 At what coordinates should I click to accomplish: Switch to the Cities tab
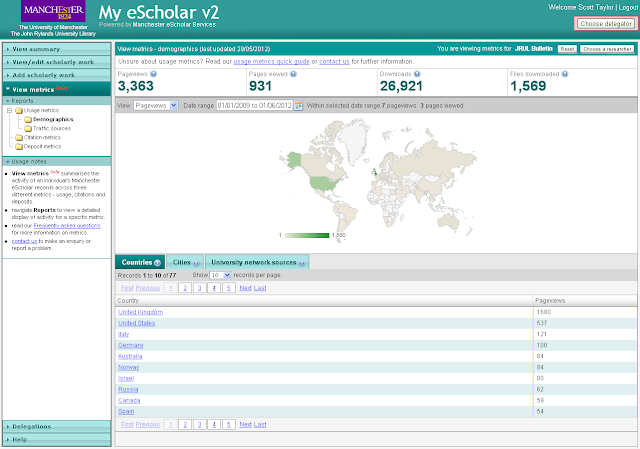(x=185, y=262)
